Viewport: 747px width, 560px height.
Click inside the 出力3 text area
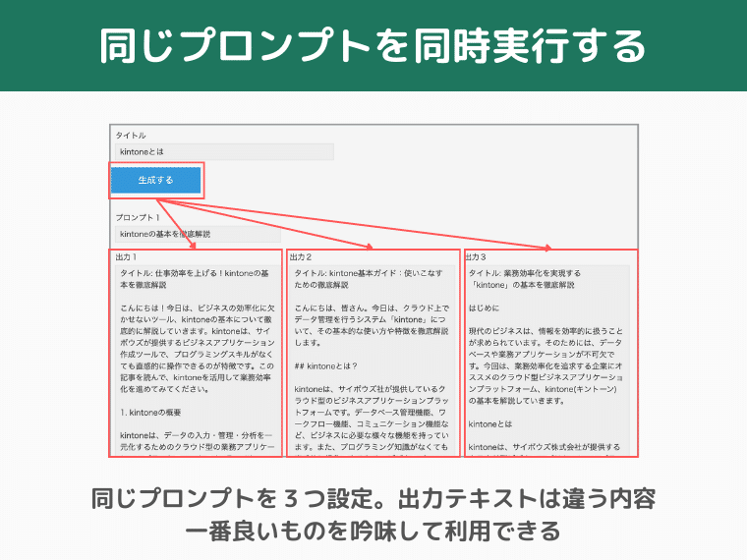pyautogui.click(x=548, y=361)
